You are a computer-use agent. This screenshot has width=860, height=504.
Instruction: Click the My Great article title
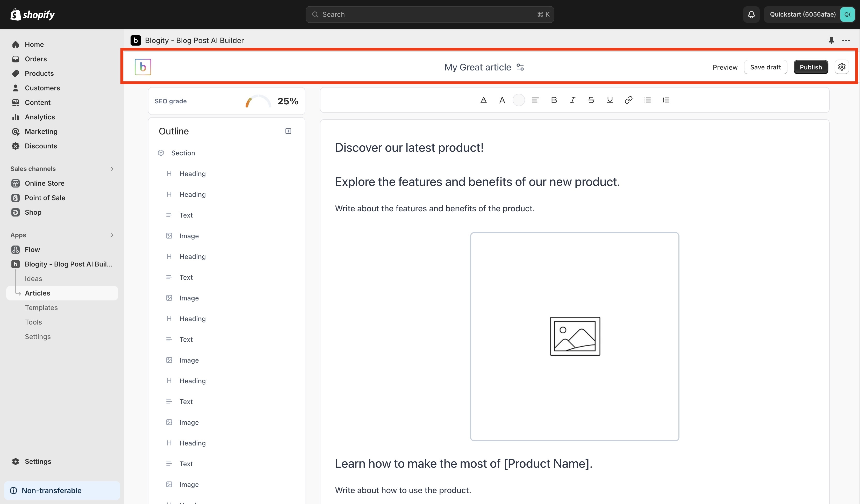pyautogui.click(x=477, y=67)
